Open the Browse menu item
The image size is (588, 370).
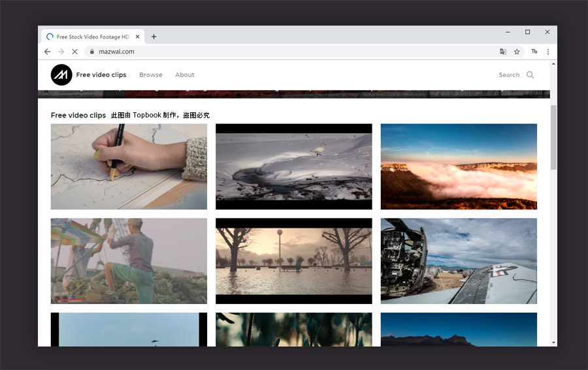(x=151, y=75)
